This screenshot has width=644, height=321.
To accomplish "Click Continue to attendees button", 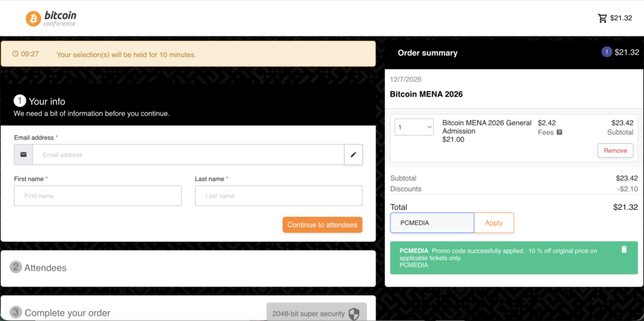I will (323, 225).
